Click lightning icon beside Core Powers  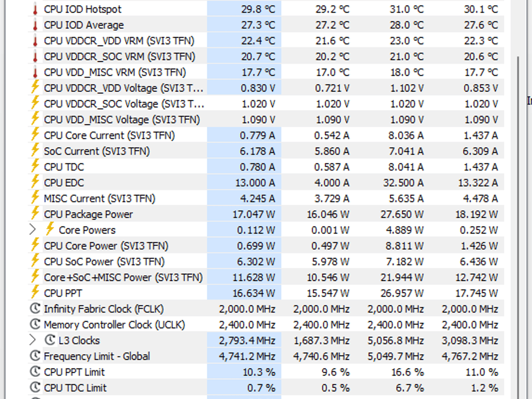50,229
